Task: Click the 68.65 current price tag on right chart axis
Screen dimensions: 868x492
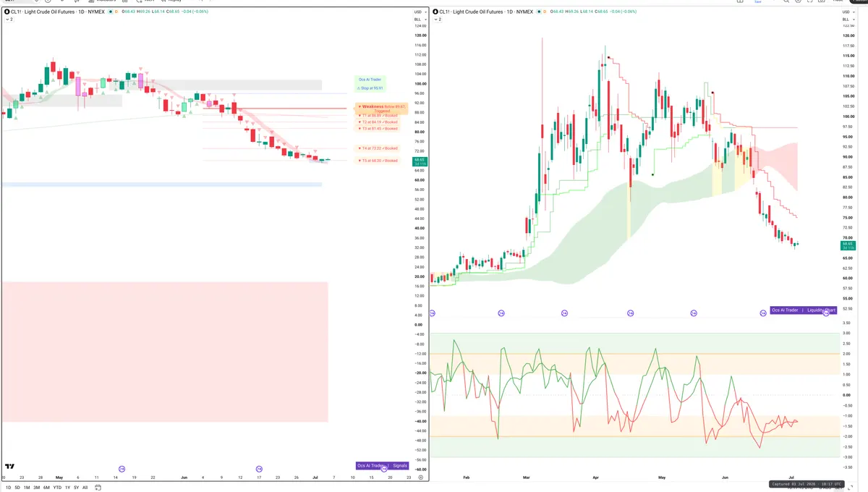Action: [847, 245]
